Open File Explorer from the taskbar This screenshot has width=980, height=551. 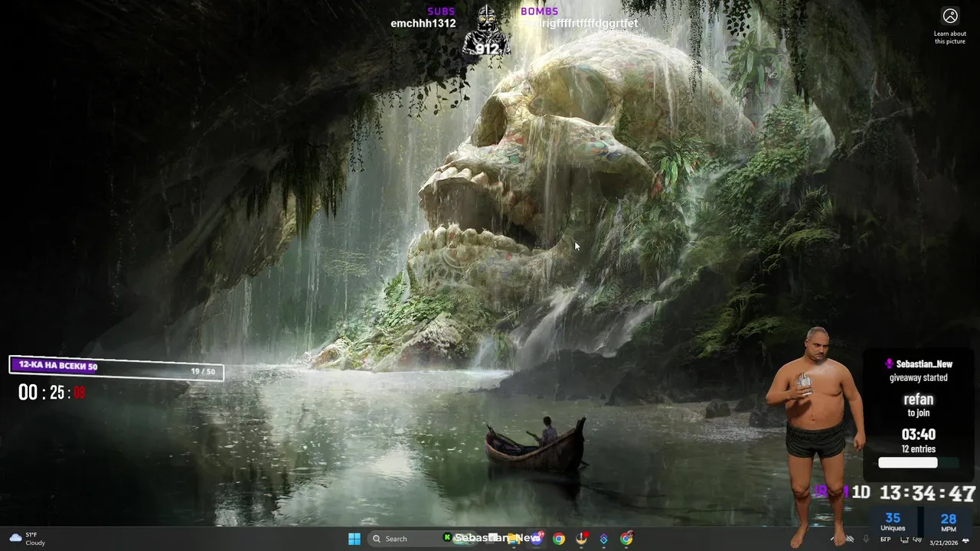point(514,539)
